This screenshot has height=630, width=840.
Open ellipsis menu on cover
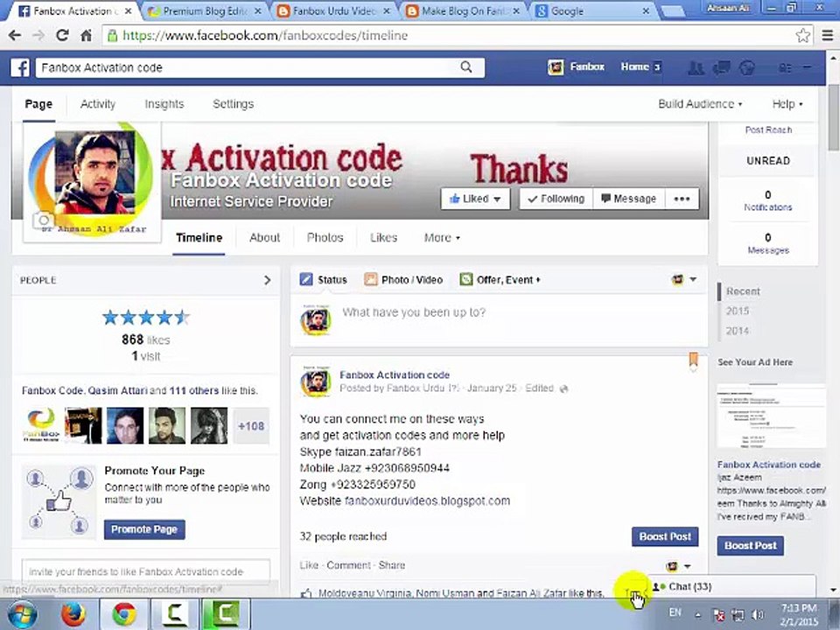coord(682,199)
